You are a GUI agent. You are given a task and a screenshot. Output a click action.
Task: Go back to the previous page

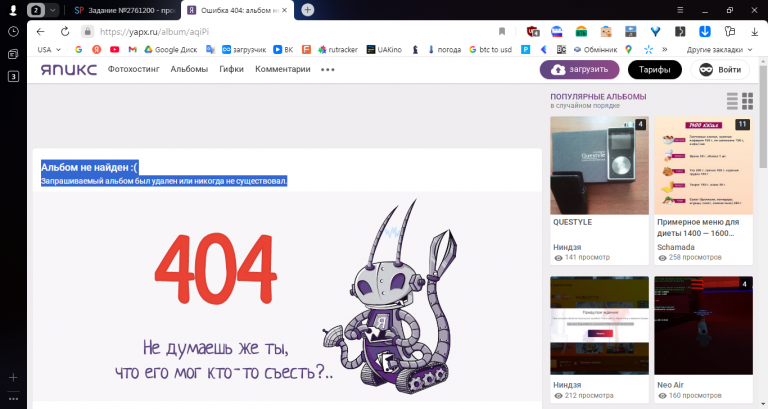[x=41, y=32]
